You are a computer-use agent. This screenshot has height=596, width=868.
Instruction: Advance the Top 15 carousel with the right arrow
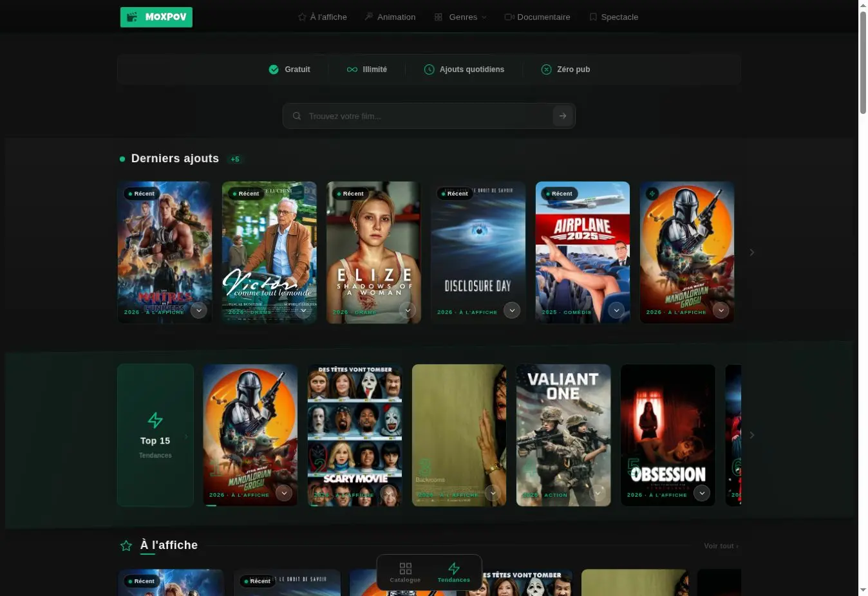(751, 435)
